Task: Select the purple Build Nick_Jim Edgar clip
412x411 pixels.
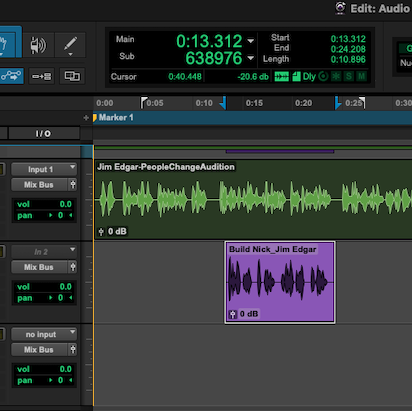Action: point(280,282)
